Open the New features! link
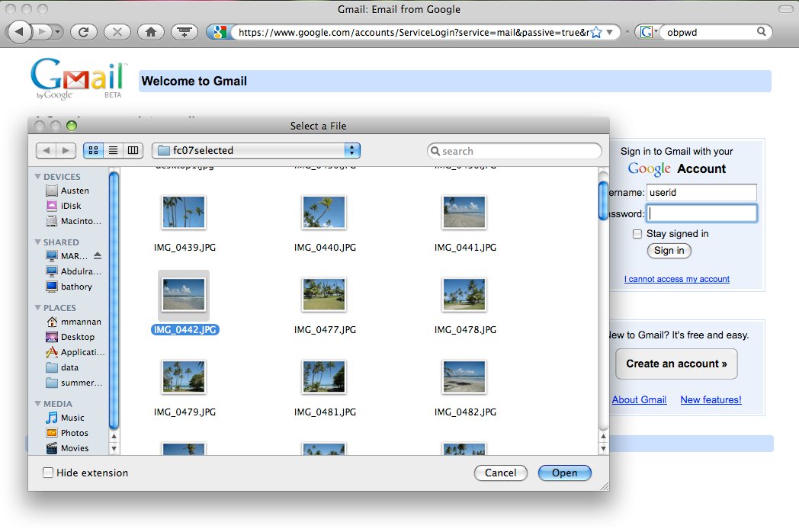This screenshot has width=799, height=532. [711, 400]
